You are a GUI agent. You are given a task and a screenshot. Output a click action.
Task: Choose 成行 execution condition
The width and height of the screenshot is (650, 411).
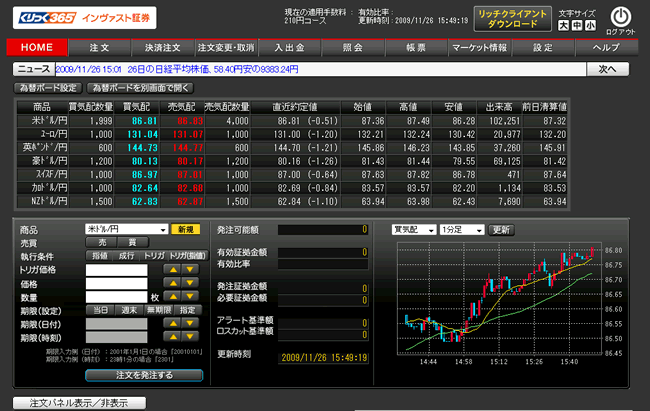(126, 256)
